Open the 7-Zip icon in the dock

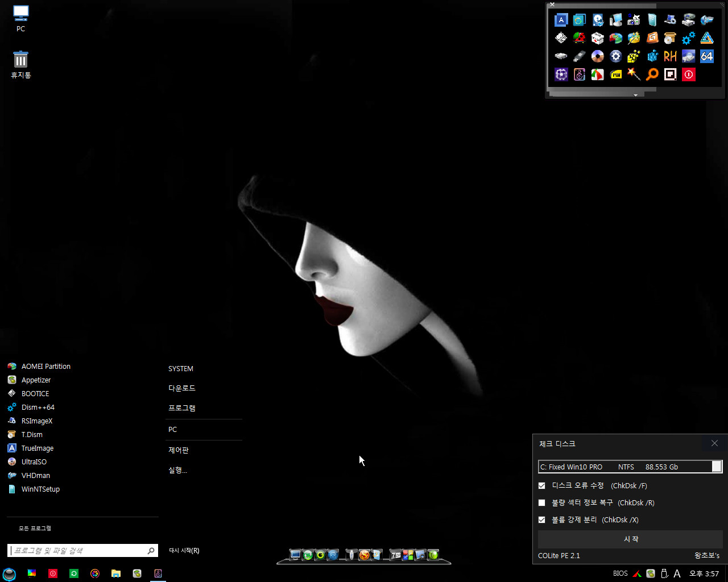tap(395, 555)
